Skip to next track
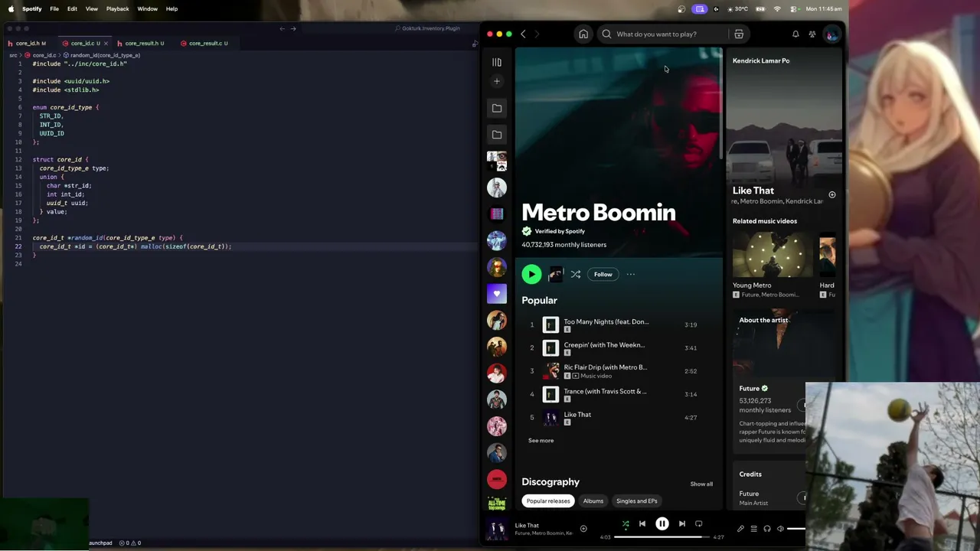Image resolution: width=980 pixels, height=551 pixels. pyautogui.click(x=682, y=524)
